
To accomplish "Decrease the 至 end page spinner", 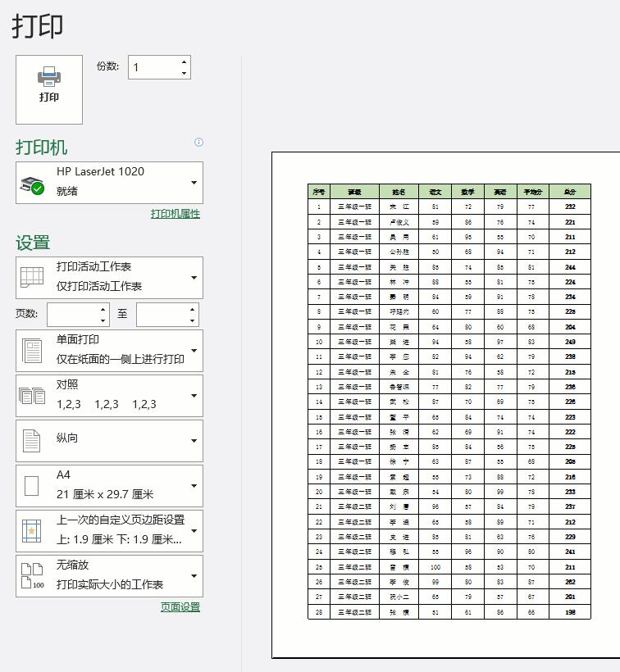I will [193, 320].
